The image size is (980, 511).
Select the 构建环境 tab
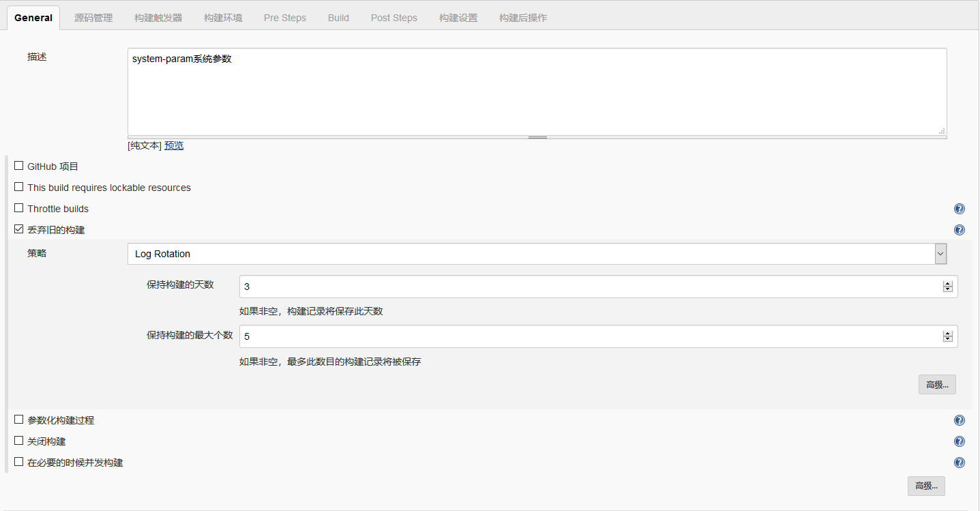[x=223, y=18]
